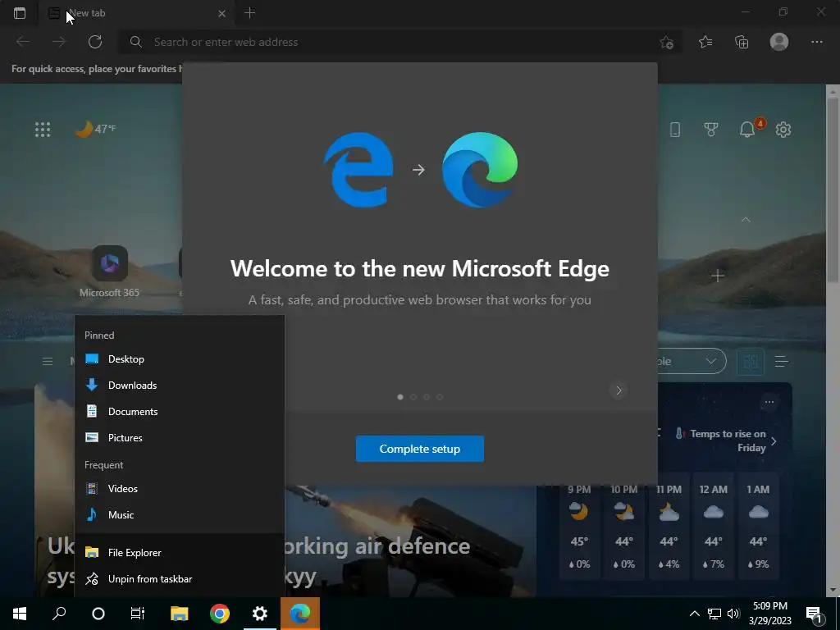Open the Action Center notifications icon
The height and width of the screenshot is (630, 840).
click(x=815, y=614)
